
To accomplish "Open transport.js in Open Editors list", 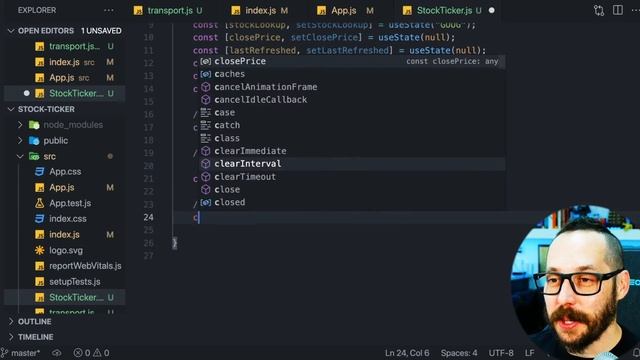I will pyautogui.click(x=64, y=46).
